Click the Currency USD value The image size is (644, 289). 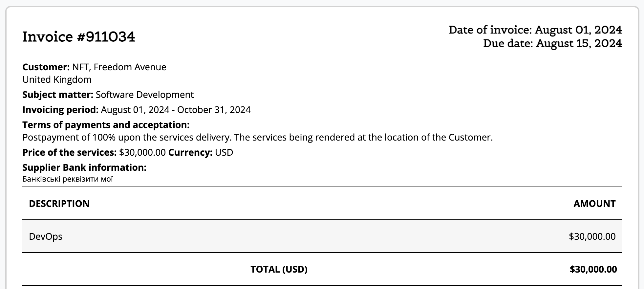[224, 152]
